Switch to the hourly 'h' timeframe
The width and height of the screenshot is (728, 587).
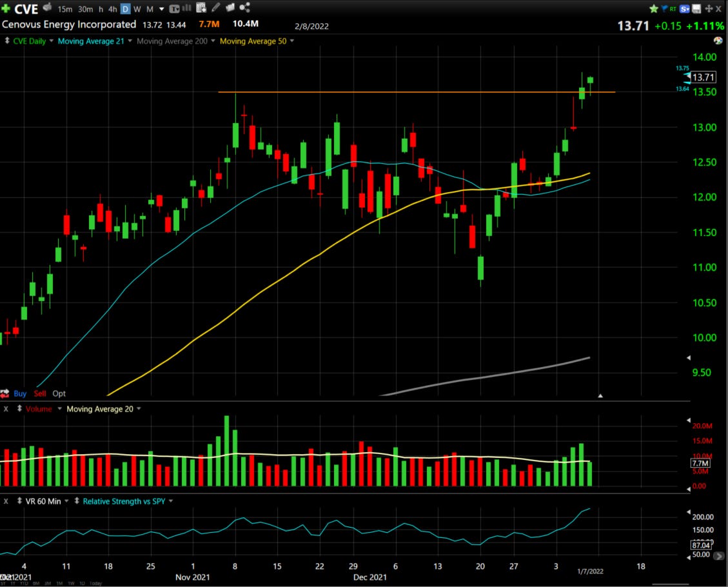tap(101, 9)
